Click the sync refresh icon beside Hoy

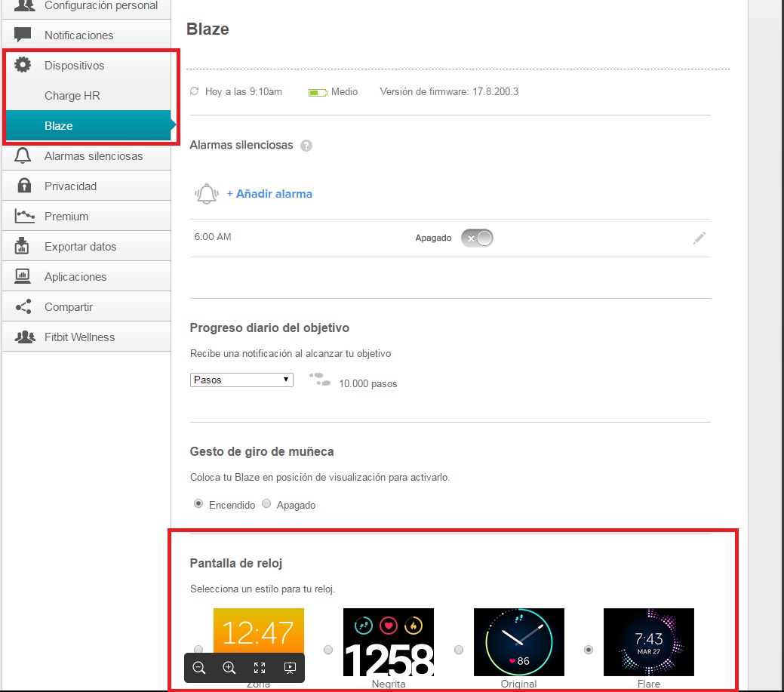click(x=195, y=91)
